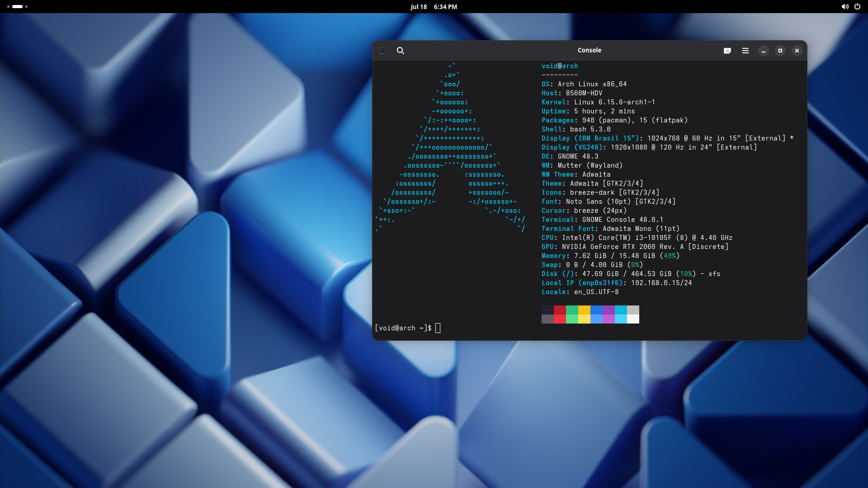Click the volume icon in top bar
868x488 pixels.
[x=844, y=7]
